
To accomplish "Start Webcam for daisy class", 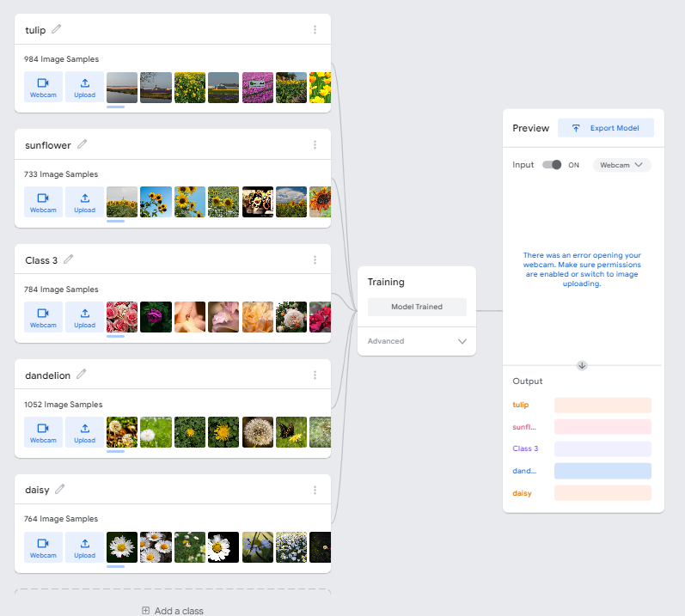I will click(x=43, y=547).
